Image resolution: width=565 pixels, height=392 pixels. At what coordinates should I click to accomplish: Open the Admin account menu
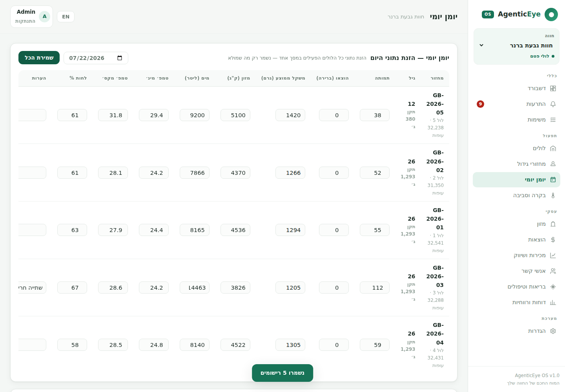[x=32, y=16]
